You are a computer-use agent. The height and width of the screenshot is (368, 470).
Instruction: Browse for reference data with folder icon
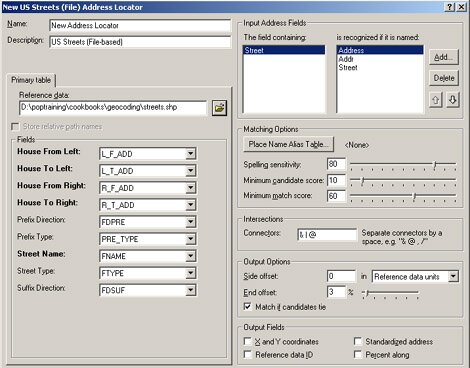coord(220,108)
